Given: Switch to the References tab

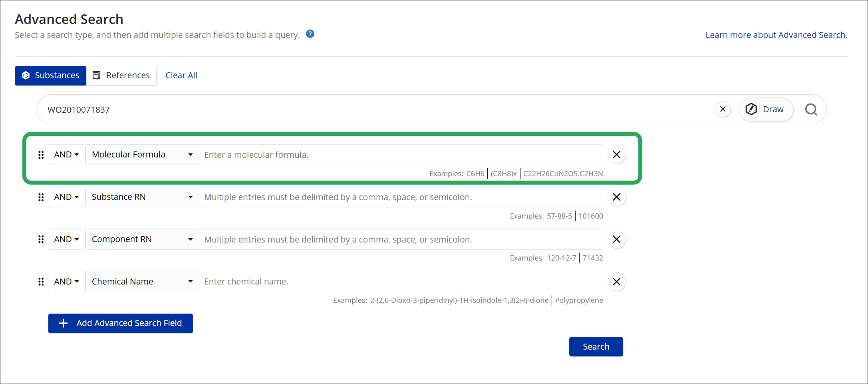Looking at the screenshot, I should pyautogui.click(x=121, y=76).
